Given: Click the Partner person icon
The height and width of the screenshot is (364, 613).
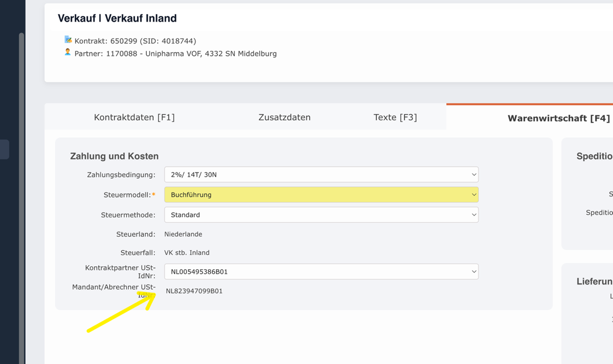Looking at the screenshot, I should tap(68, 53).
